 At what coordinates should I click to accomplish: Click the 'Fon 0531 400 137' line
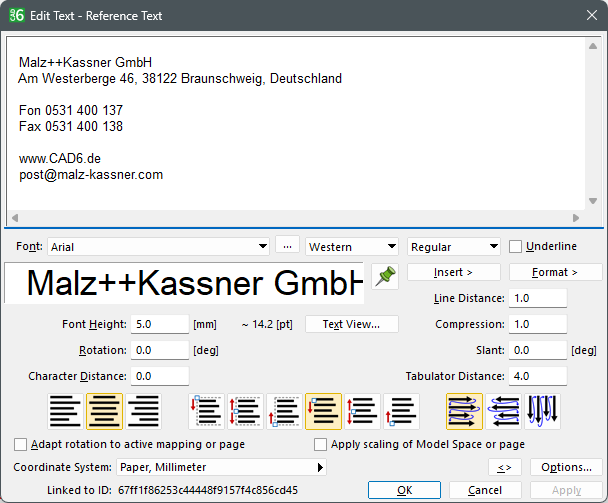pos(71,111)
